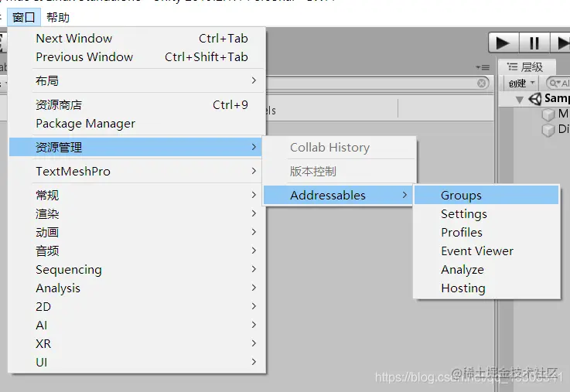Click the Play button in Unity toolbar
This screenshot has width=570, height=392.
[x=503, y=43]
